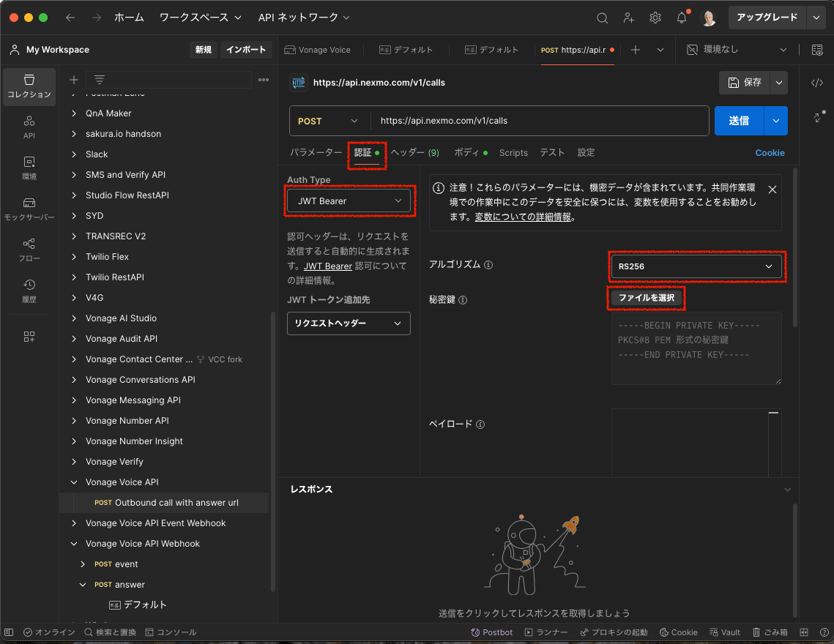Open the コレクション sidebar panel
Viewport: 834px width, 644px height.
[x=29, y=87]
